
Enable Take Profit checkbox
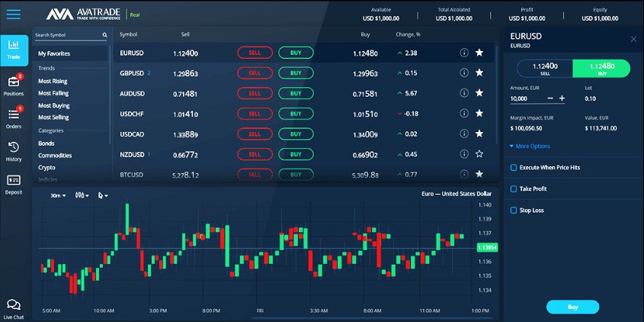click(514, 188)
